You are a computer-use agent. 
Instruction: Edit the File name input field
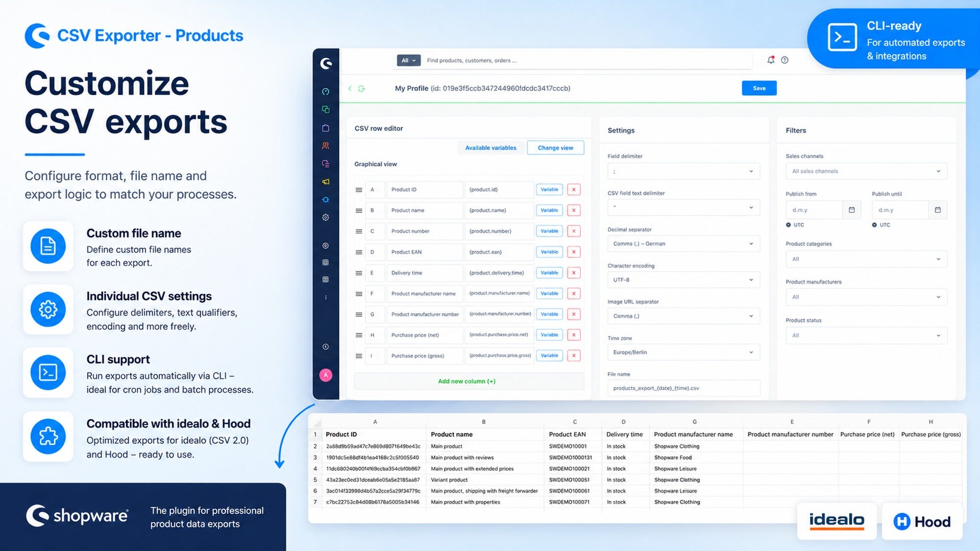(x=683, y=388)
